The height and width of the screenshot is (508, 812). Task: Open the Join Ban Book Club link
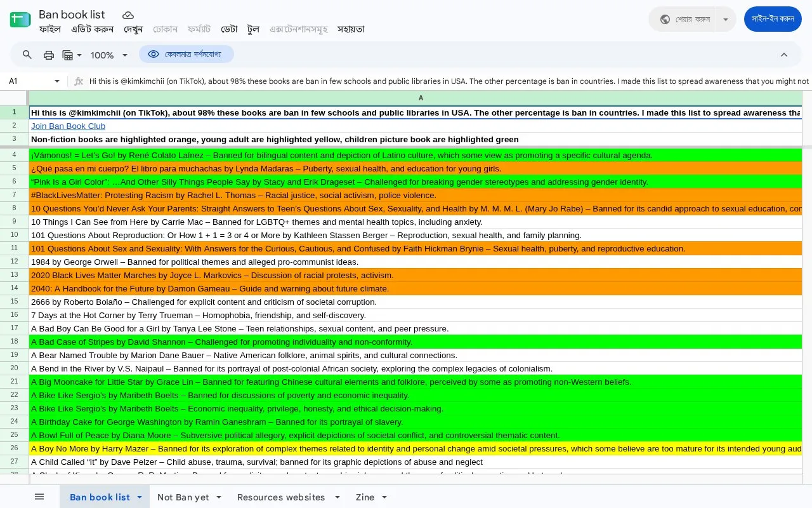[x=68, y=126]
